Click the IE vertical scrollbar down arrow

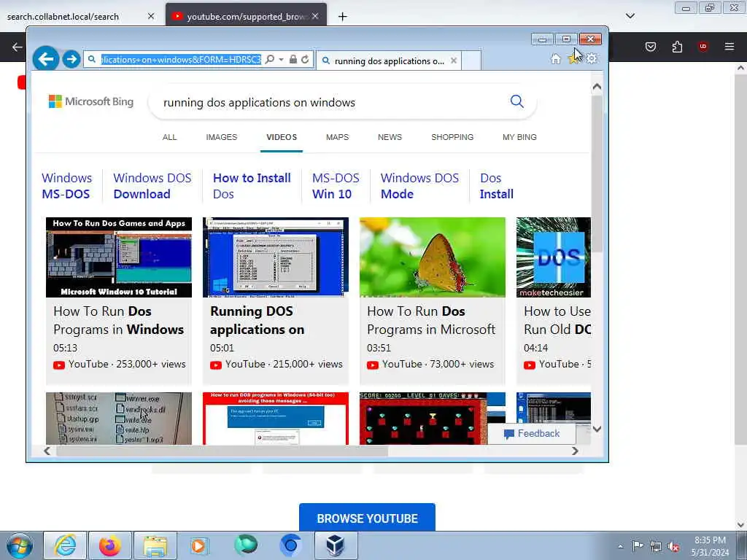click(x=597, y=429)
